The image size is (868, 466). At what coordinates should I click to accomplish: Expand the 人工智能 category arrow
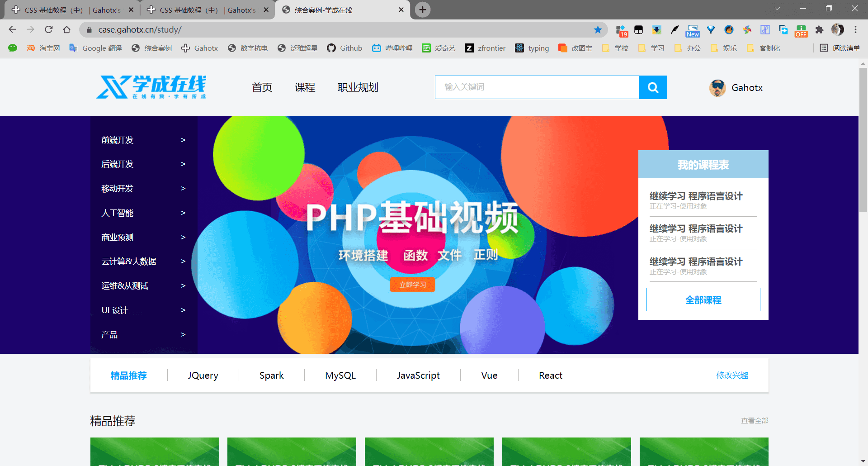(183, 213)
